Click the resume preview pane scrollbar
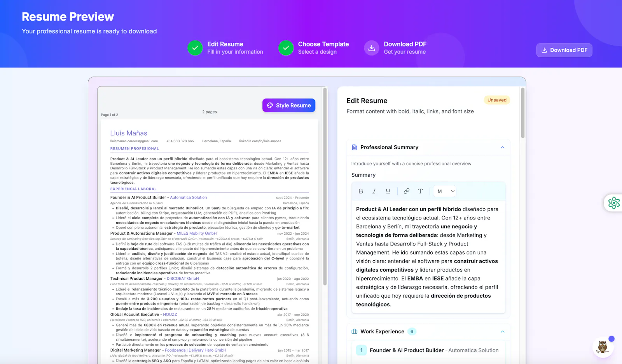Image resolution: width=622 pixels, height=364 pixels. 325,186
